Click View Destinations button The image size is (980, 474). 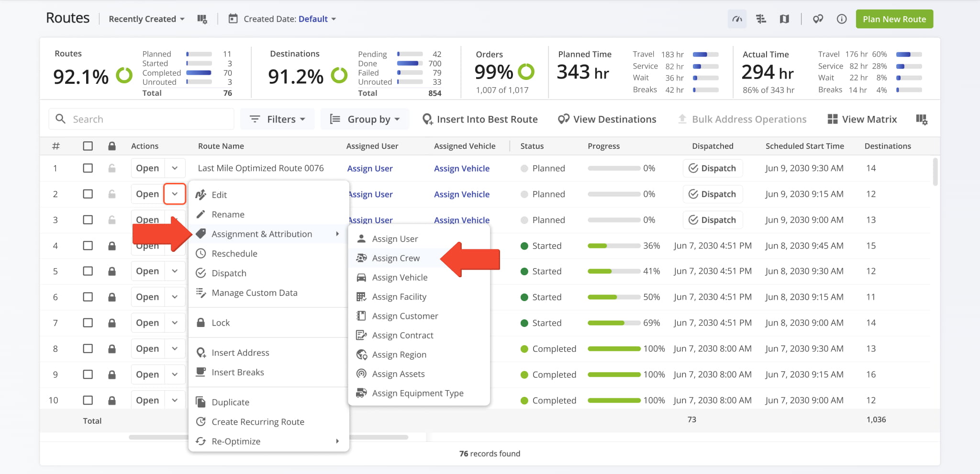[x=607, y=119]
